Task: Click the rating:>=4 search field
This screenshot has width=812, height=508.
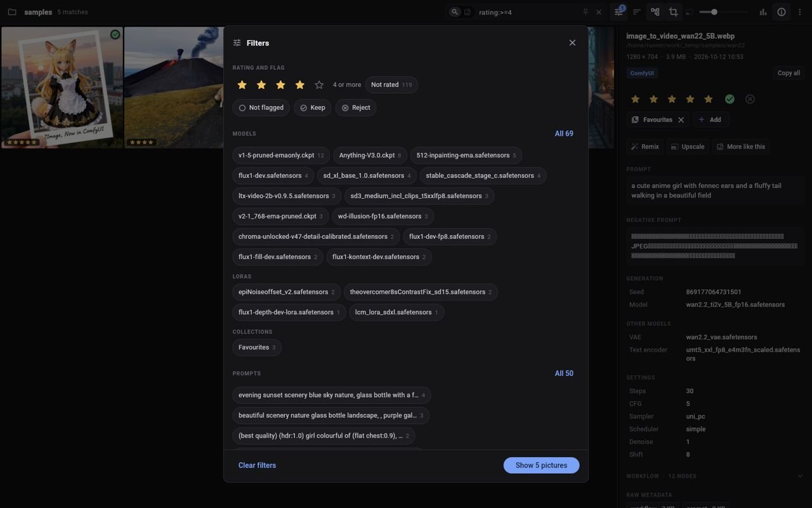Action: click(x=527, y=12)
